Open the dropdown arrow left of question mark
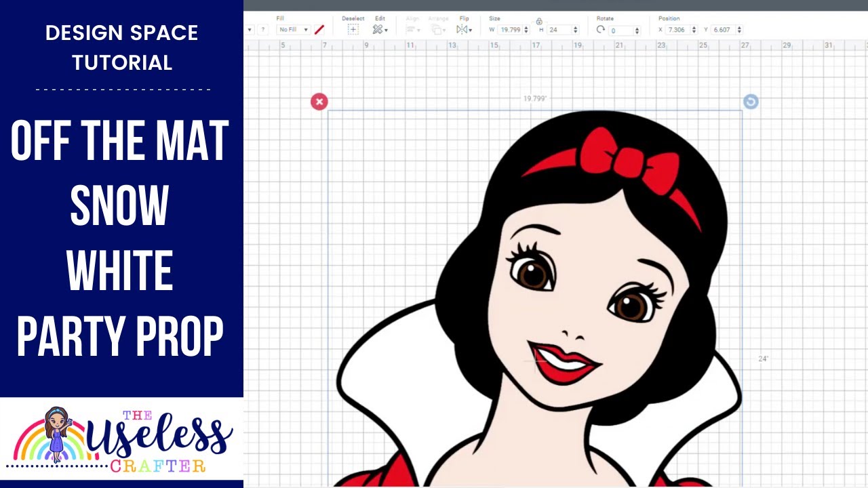Screen dimensions: 868x488 click(x=250, y=30)
